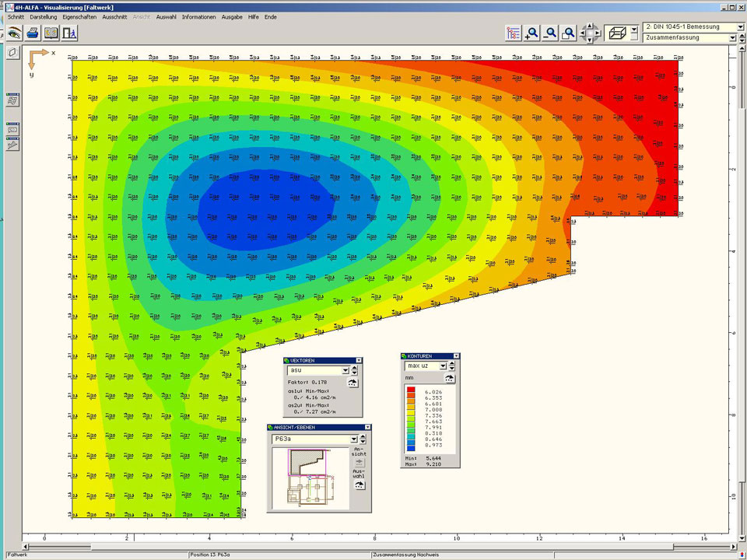Viewport: 747px width, 560px height.
Task: Open the Ausgabe menu
Action: click(x=231, y=16)
